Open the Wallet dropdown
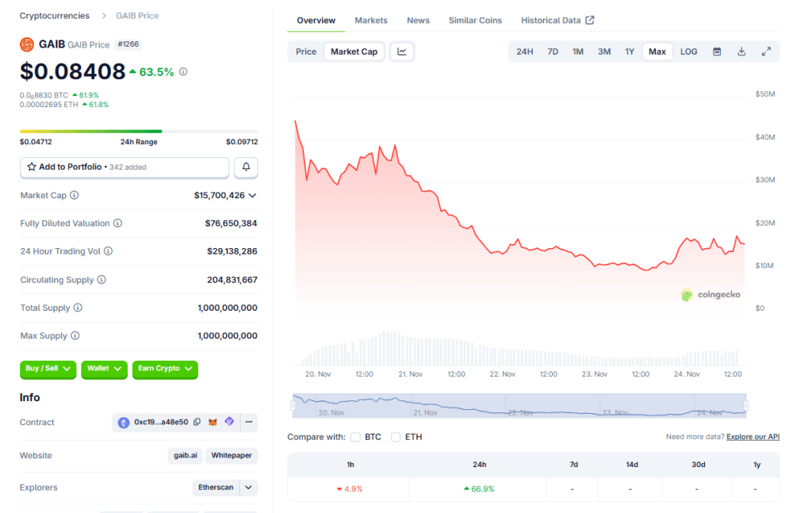 coord(104,369)
